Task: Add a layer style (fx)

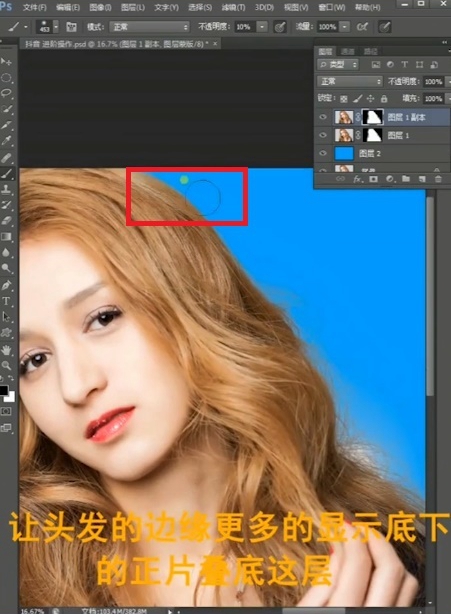Action: click(x=357, y=179)
